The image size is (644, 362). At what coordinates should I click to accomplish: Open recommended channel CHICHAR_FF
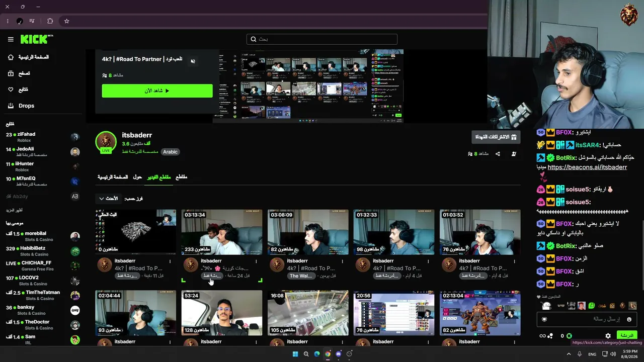(x=42, y=265)
